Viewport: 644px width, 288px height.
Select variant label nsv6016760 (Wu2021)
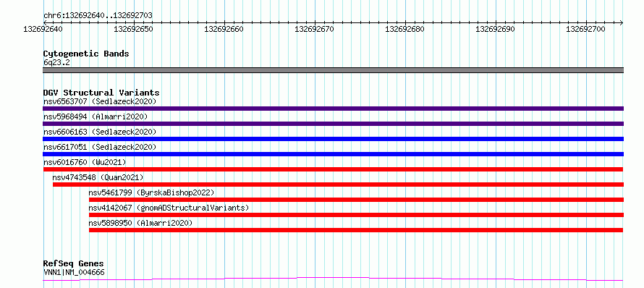(85, 162)
